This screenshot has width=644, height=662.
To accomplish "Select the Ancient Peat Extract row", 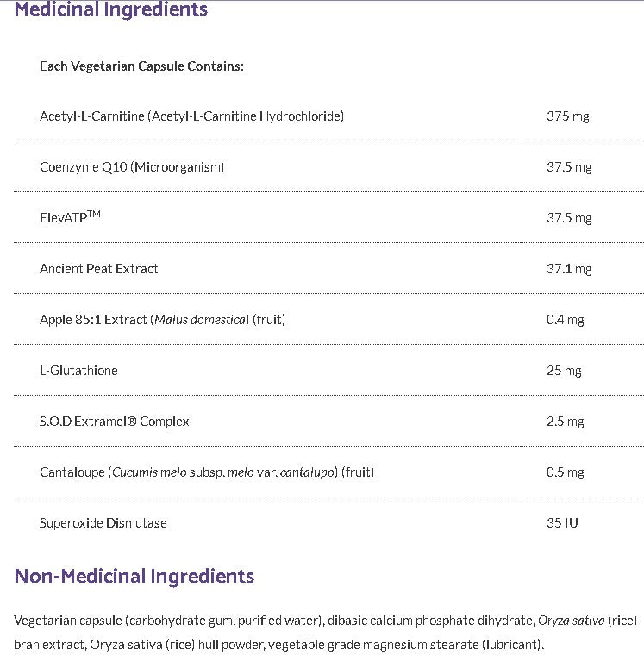I will (x=99, y=269).
